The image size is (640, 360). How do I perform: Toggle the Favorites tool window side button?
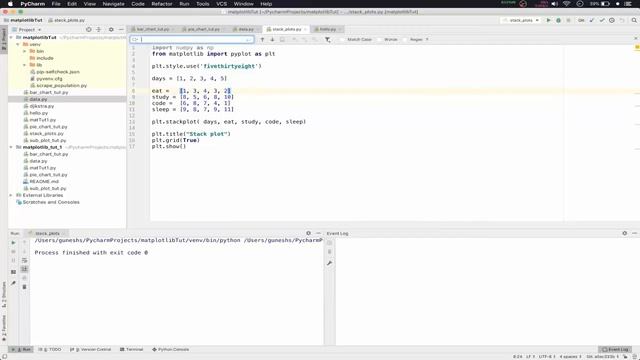coord(4,328)
